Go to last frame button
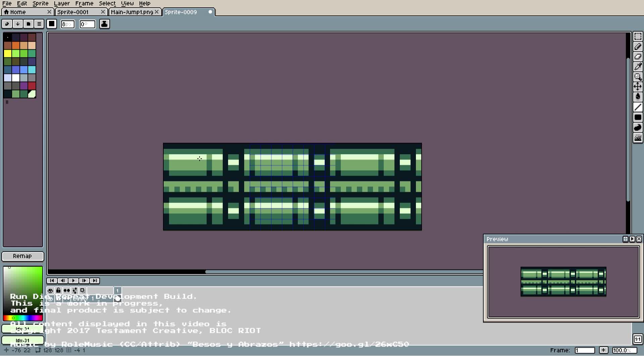 [x=95, y=280]
